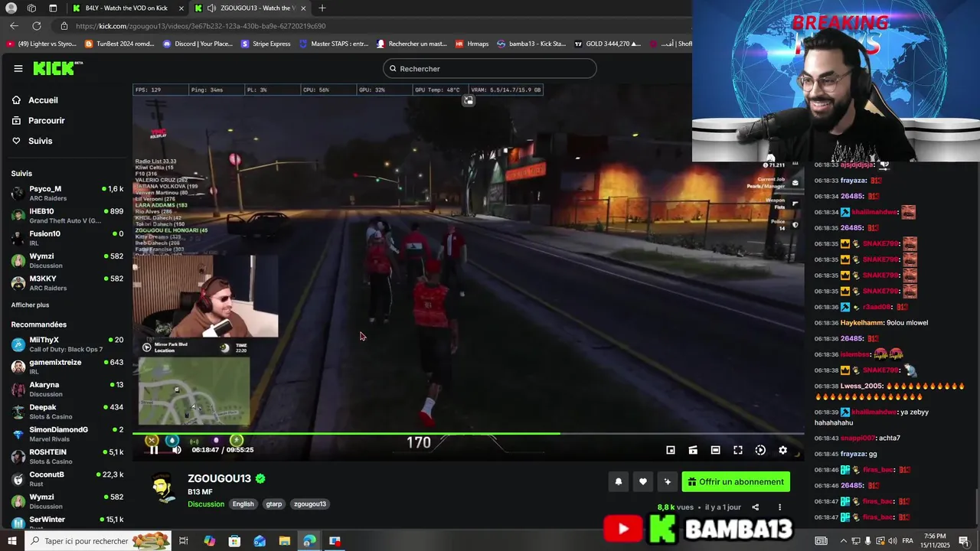Open Stripe Express bookmark
The image size is (980, 551).
tap(266, 44)
